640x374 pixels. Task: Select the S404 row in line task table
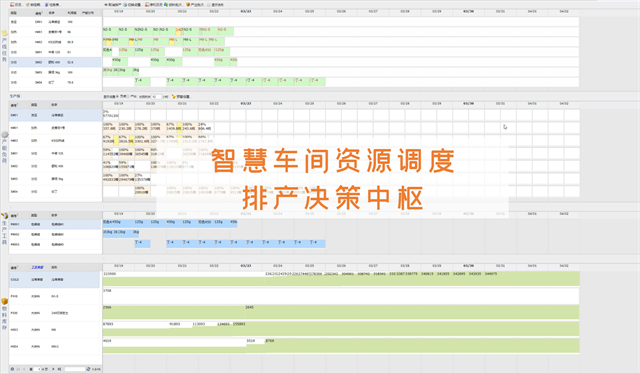point(56,82)
